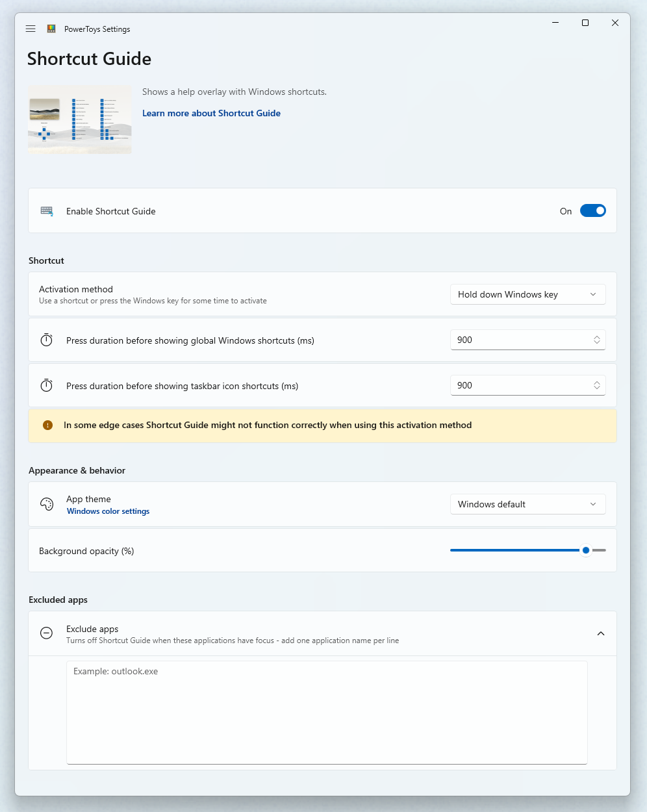The width and height of the screenshot is (647, 812).
Task: Disable the Enable Shortcut Guide toggle
Action: click(x=592, y=210)
